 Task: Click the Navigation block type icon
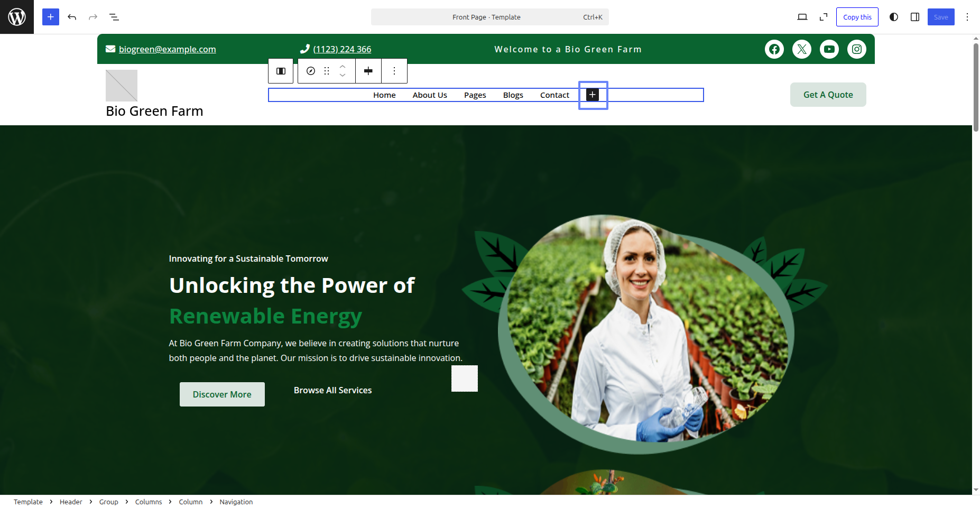point(311,71)
